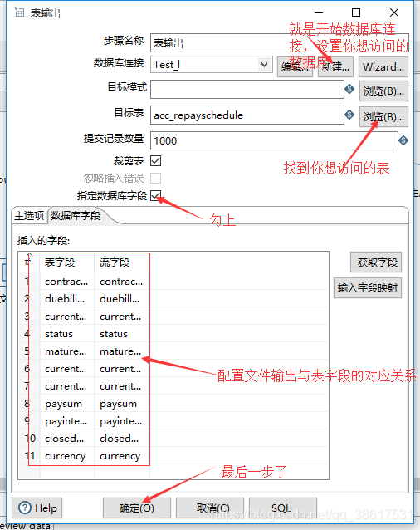Viewport: 420px width, 530px height.
Task: Select the status table field in row 4
Action: coord(67,334)
